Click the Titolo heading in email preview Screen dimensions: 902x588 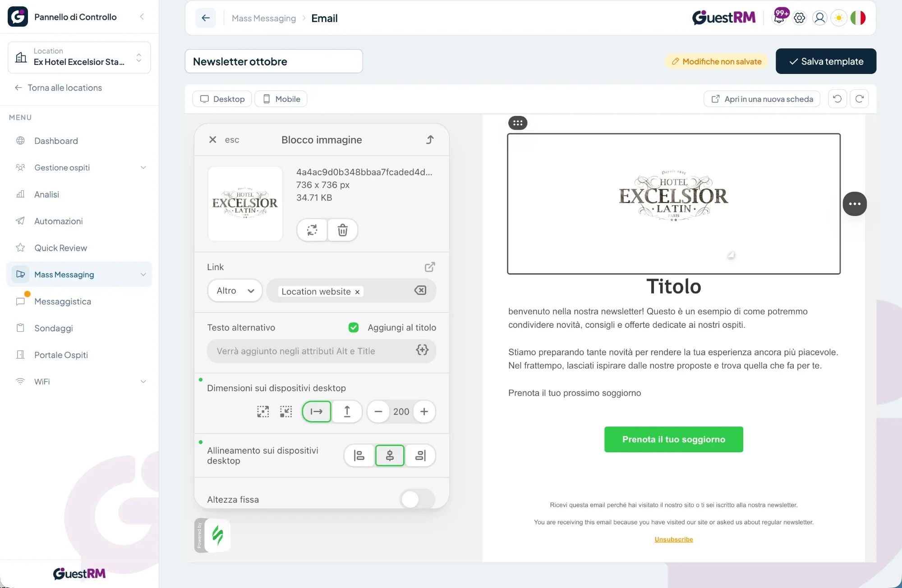click(x=674, y=286)
